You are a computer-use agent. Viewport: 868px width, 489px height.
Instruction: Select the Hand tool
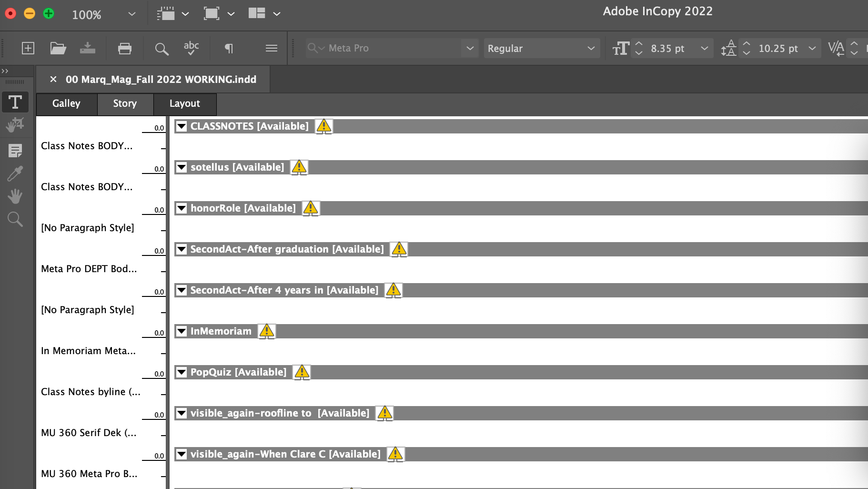pos(15,196)
